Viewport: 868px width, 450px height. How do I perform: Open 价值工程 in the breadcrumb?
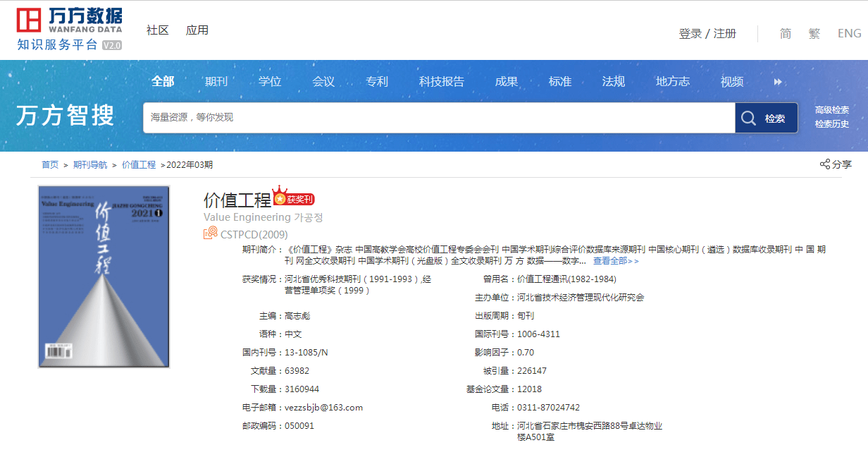pos(139,165)
